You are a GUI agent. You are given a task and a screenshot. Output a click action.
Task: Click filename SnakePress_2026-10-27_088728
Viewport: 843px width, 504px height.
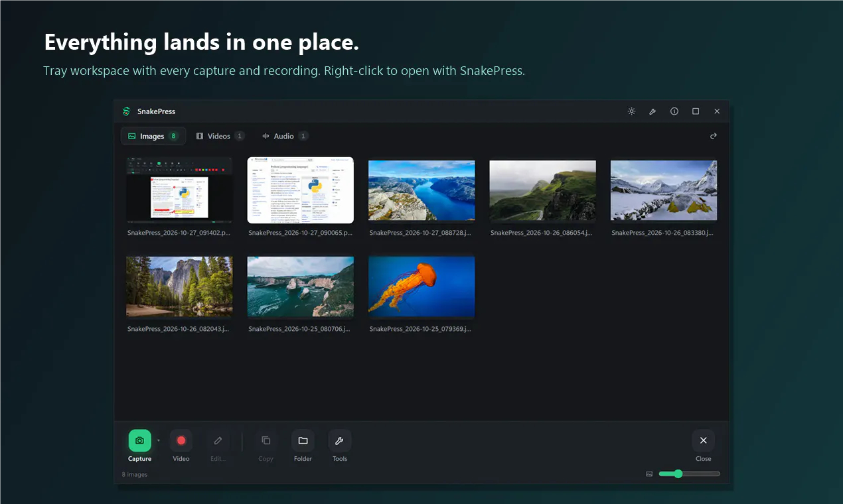pyautogui.click(x=421, y=233)
